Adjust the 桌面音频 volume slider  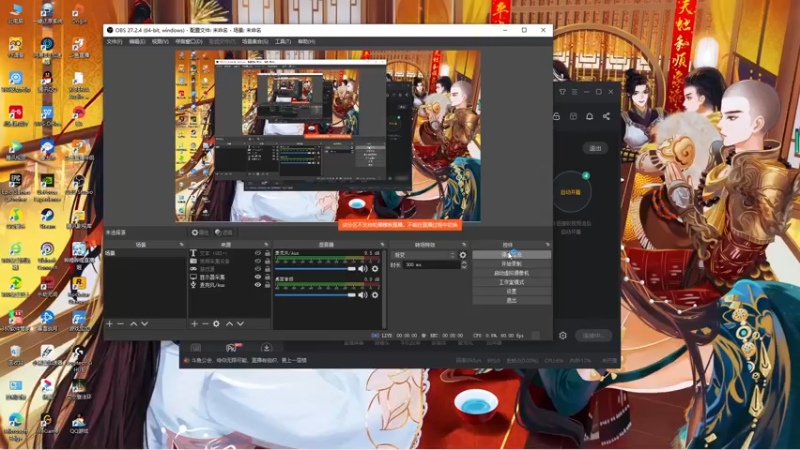315,295
